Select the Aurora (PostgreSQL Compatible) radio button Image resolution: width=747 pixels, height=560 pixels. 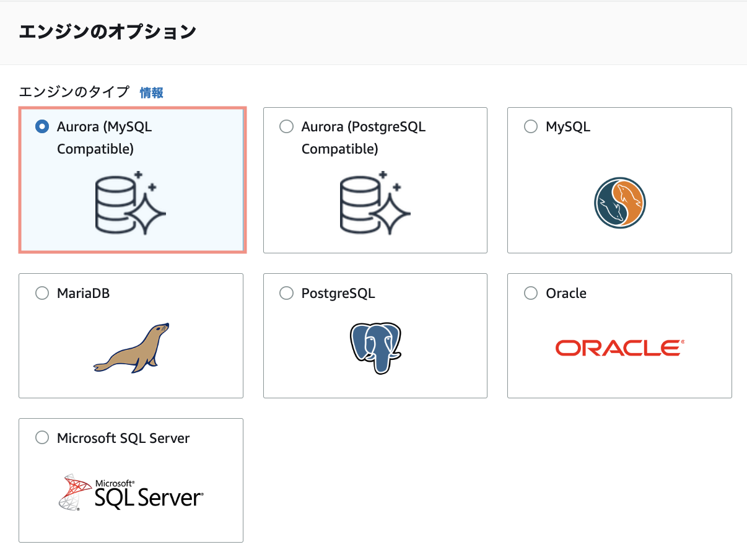pyautogui.click(x=286, y=126)
